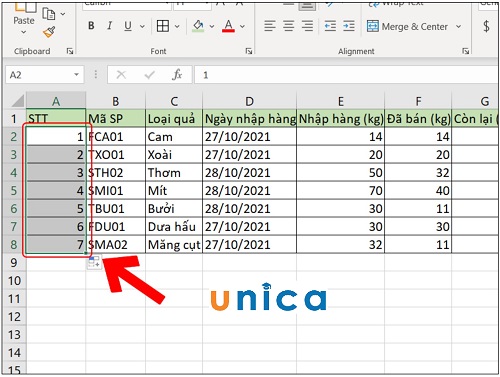Open Underline style dropdown
Viewport: 500px width, 377px height.
tap(142, 26)
